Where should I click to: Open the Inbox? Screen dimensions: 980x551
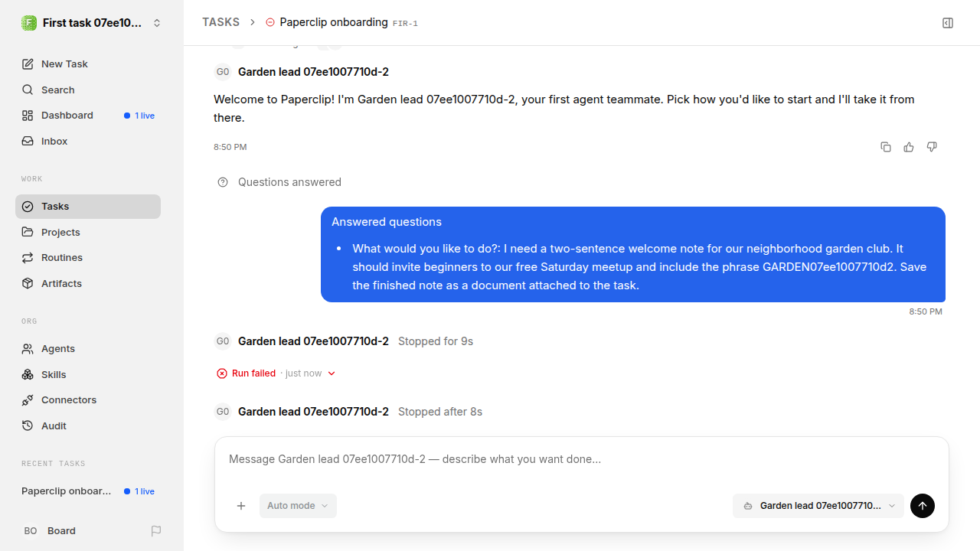88,141
